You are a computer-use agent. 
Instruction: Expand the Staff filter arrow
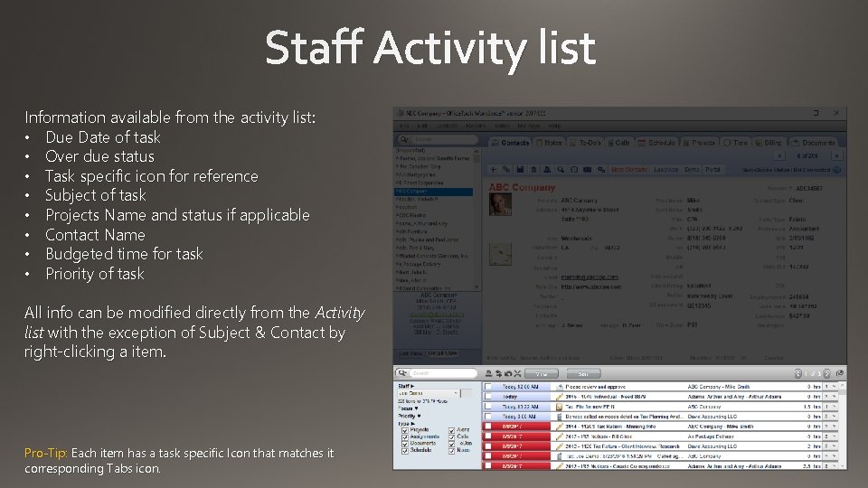pos(412,386)
